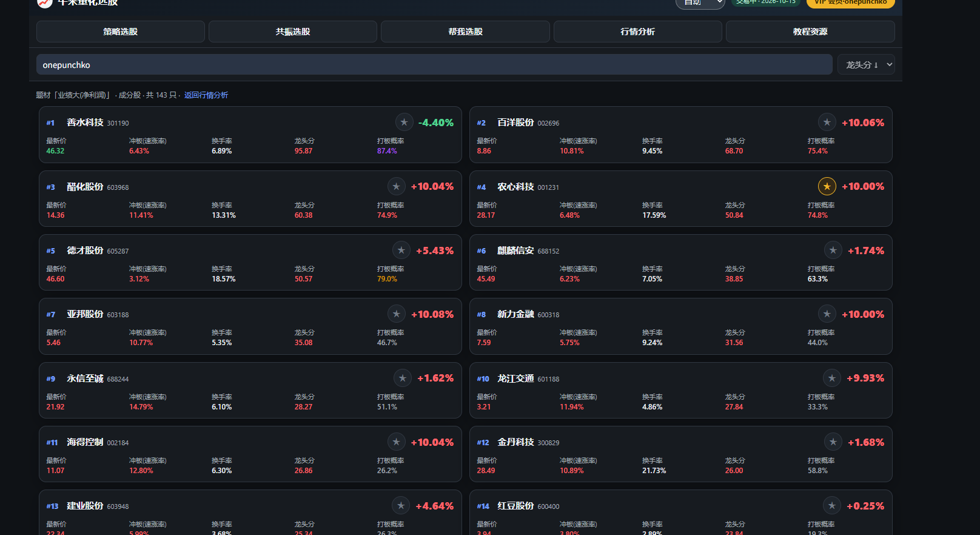Viewport: 980px width, 535px height.
Task: Click the star beside 麒麟信安's +1.74%
Action: click(833, 250)
